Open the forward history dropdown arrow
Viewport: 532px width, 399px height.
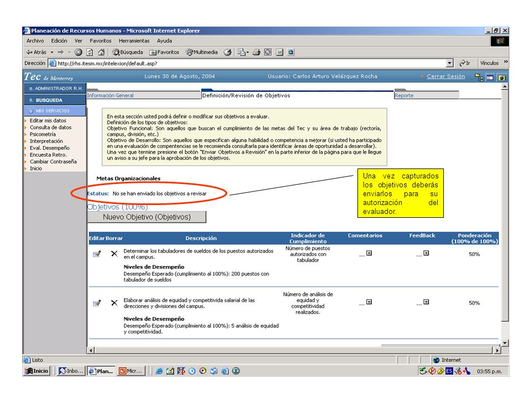pyautogui.click(x=69, y=52)
